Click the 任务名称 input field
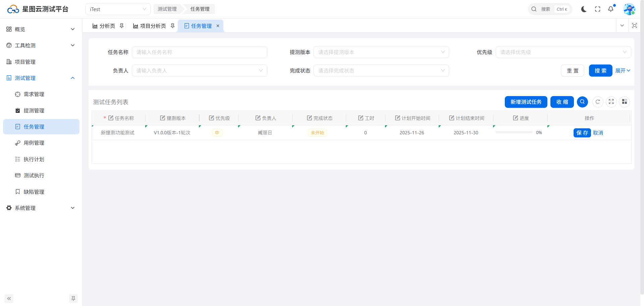644x306 pixels. click(199, 52)
